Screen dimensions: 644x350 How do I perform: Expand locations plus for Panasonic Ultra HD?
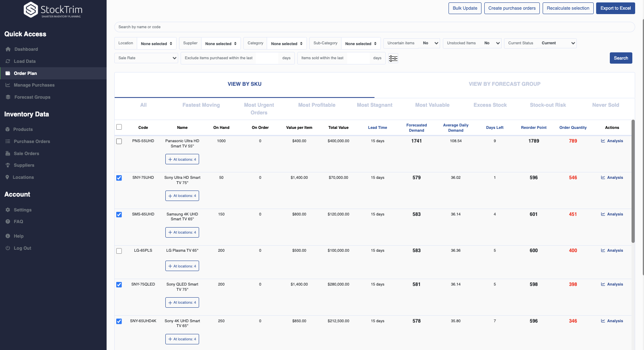[182, 159]
